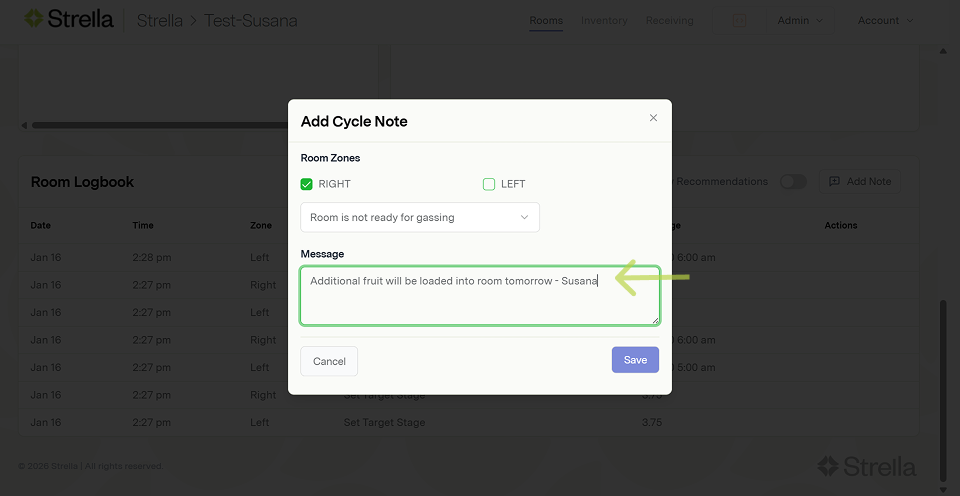This screenshot has height=496, width=960.
Task: Click the Strella logo in header
Action: click(68, 19)
